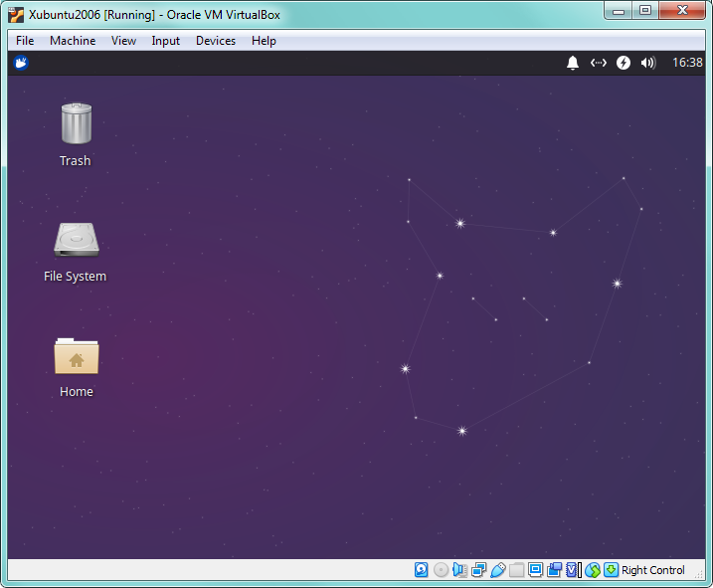Open the Xfce Whisker applications menu
The height and width of the screenshot is (588, 713).
click(x=21, y=63)
